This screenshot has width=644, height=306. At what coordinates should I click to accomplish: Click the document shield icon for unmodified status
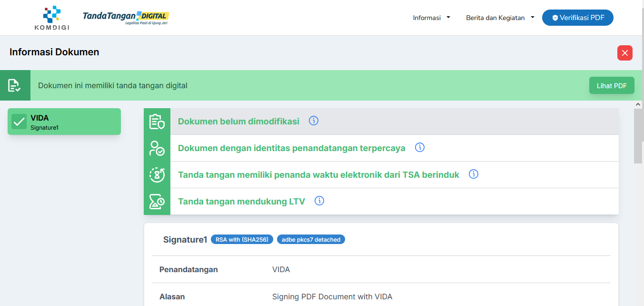[157, 122]
